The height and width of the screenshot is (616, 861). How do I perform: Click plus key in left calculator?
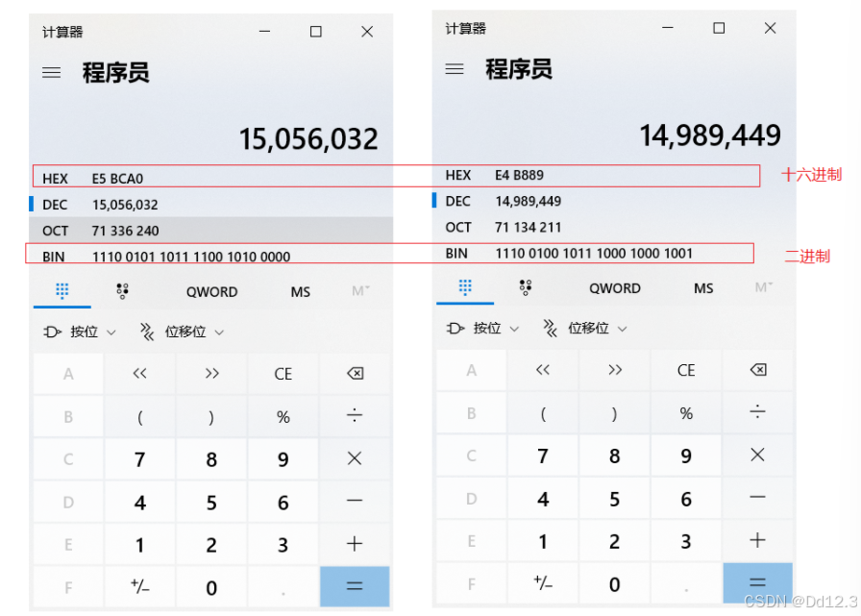click(x=355, y=544)
